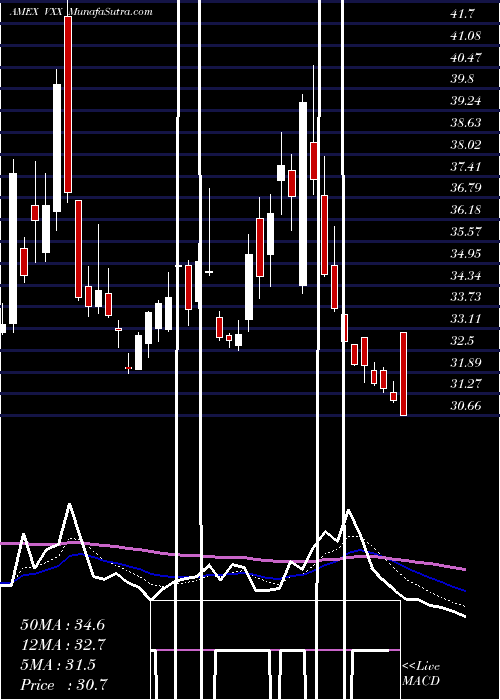Click the 32.5 price axis label

tap(462, 341)
